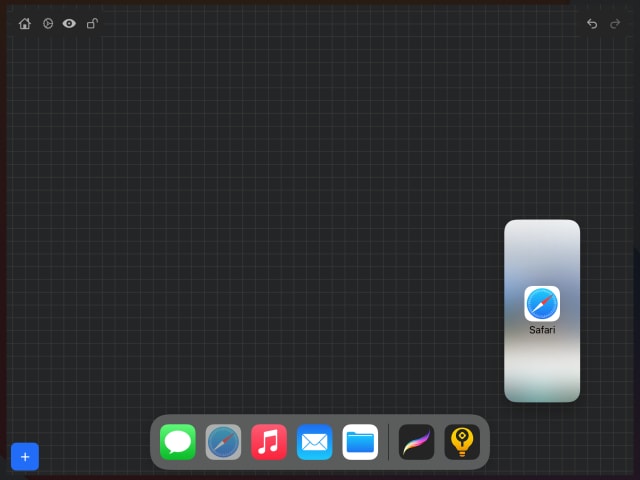The width and height of the screenshot is (640, 480).
Task: Add a new item with plus button
Action: click(25, 457)
